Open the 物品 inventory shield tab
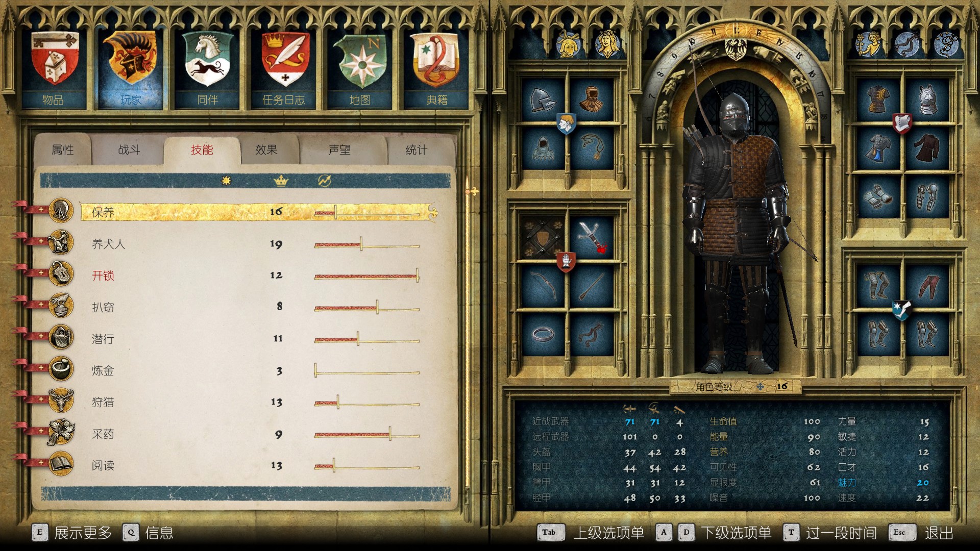This screenshot has height=551, width=980. (x=54, y=68)
